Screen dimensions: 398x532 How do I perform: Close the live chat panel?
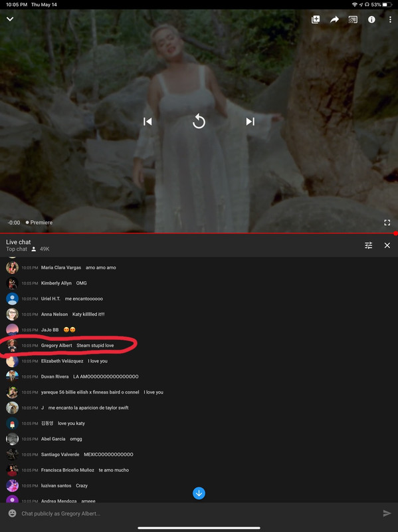(x=387, y=245)
